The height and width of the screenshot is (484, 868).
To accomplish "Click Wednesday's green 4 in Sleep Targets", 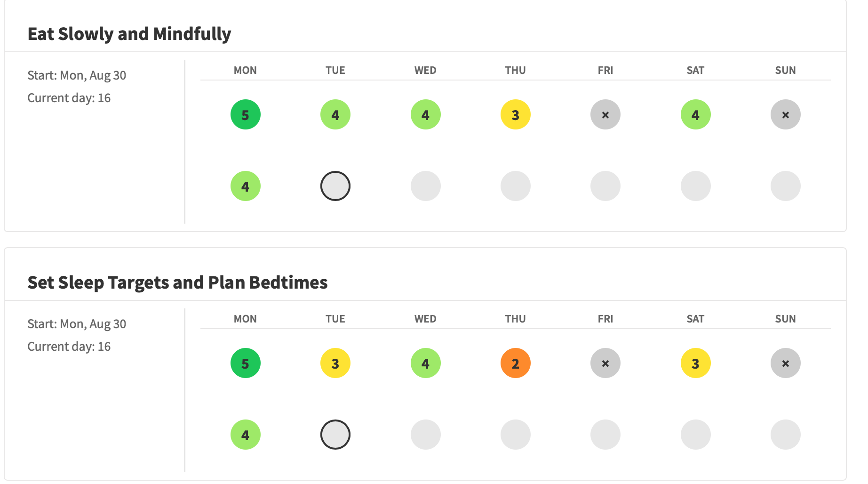I will click(x=425, y=363).
